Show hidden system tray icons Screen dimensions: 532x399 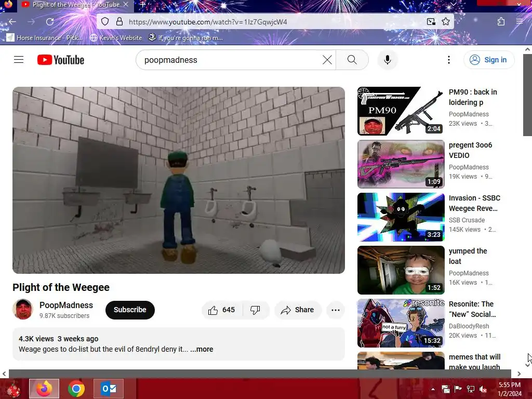click(433, 389)
